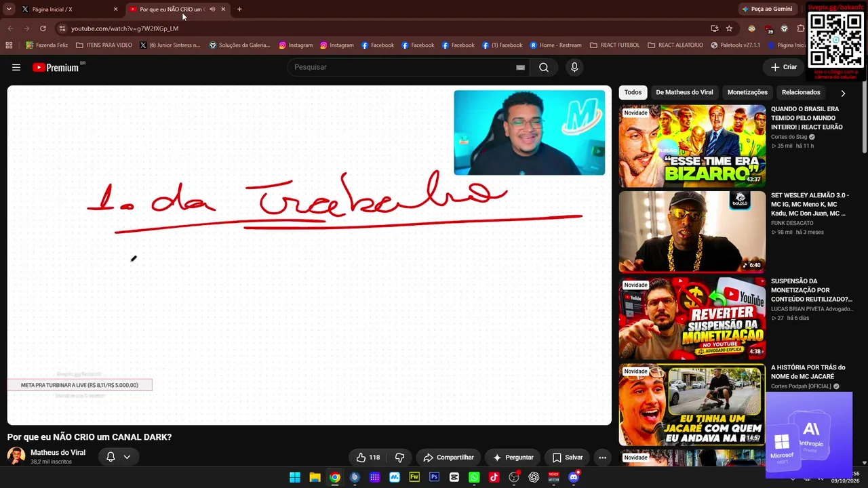Click the Peça ao Gemini button
The height and width of the screenshot is (488, 868).
coord(767,9)
